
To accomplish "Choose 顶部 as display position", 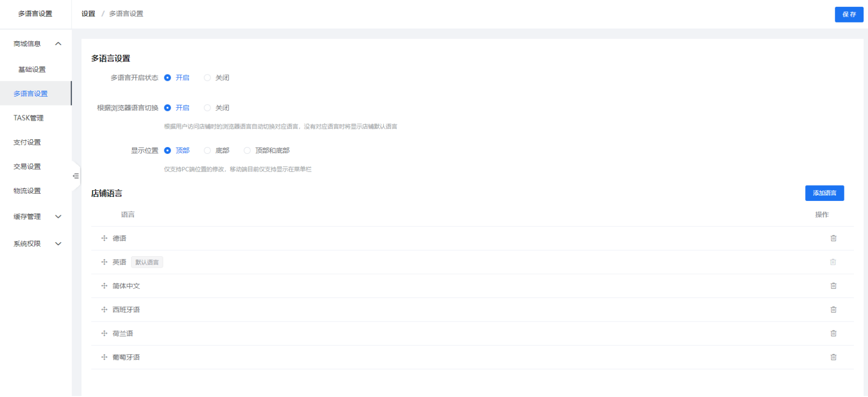I will pos(177,150).
